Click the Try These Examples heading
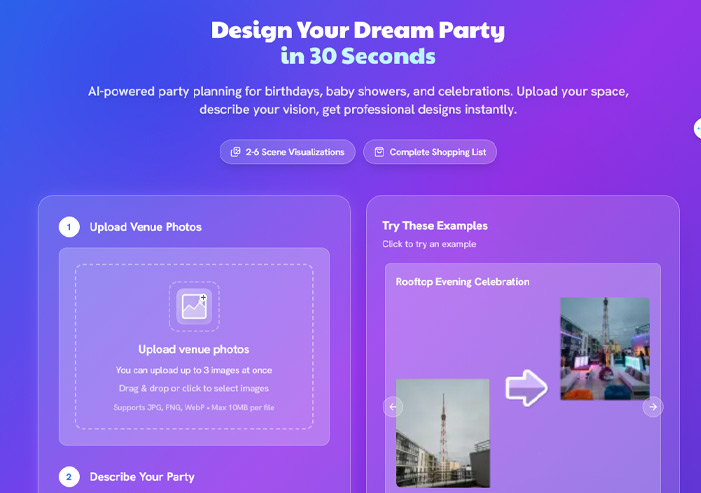 pos(435,226)
